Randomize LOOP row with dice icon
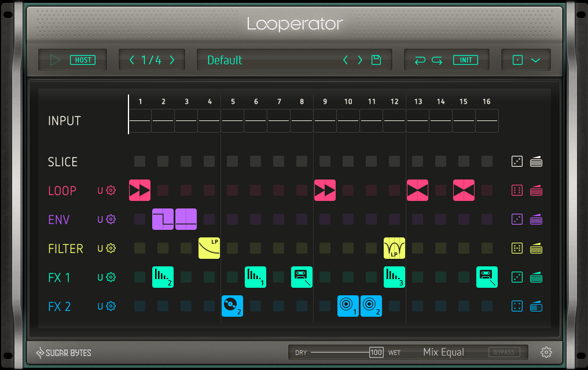Image resolution: width=588 pixels, height=370 pixels. click(x=517, y=191)
